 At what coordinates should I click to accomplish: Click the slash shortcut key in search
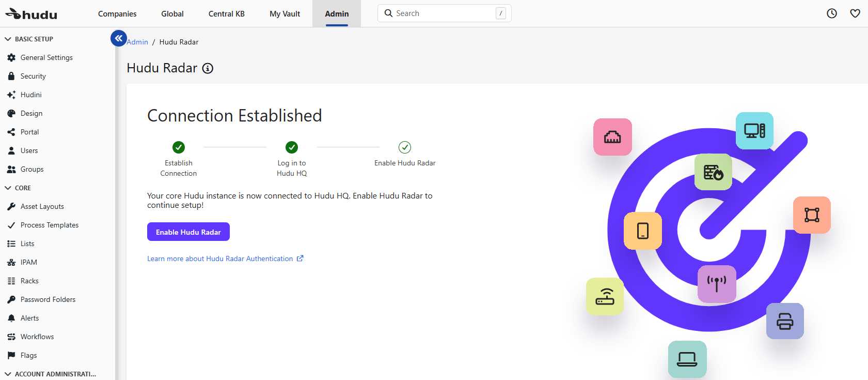501,13
